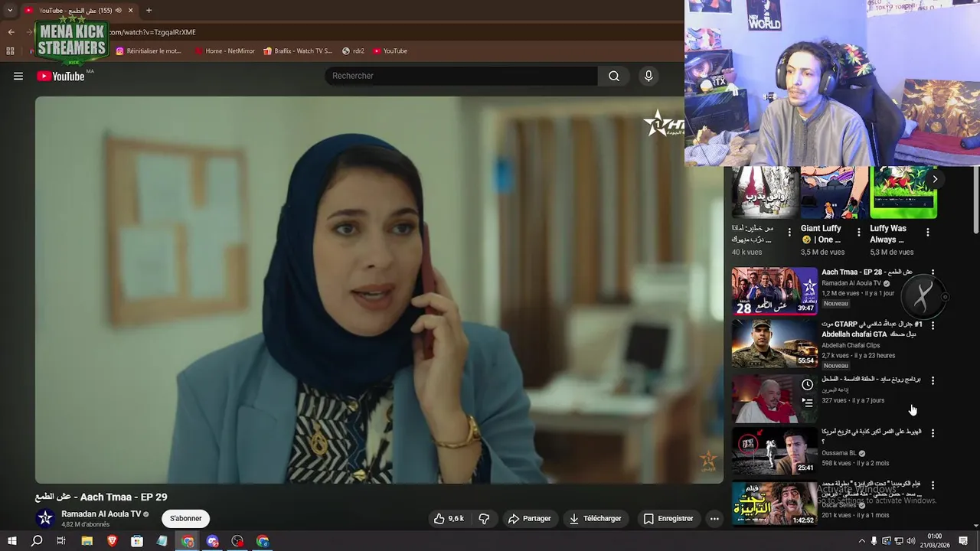Open the Luffy Was Always video thumbnail
This screenshot has height=551, width=980.
(x=903, y=192)
